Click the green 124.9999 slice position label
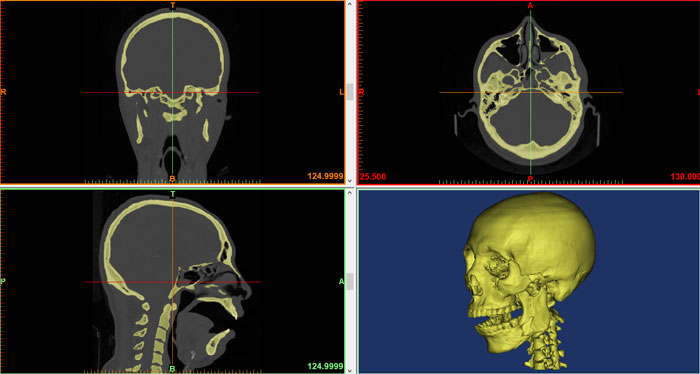 pyautogui.click(x=325, y=367)
